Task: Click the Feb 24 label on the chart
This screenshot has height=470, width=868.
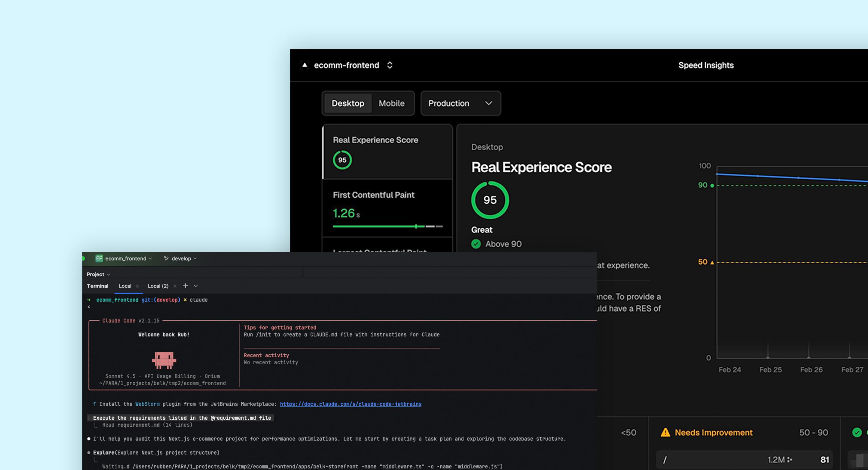Action: (729, 370)
